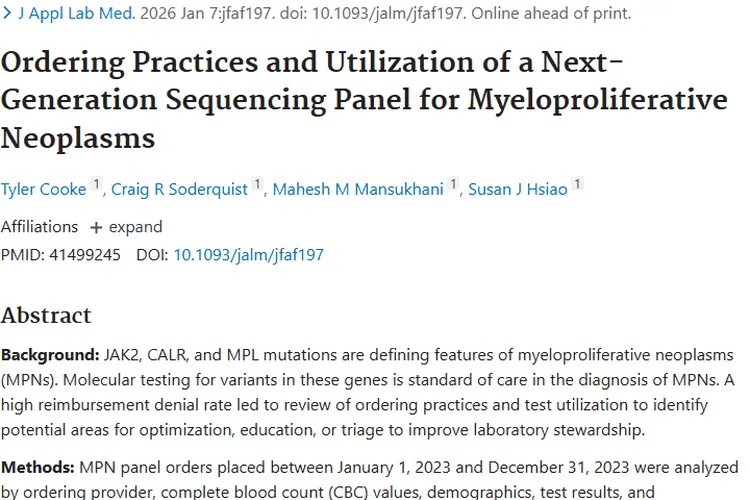Screen dimensions: 750x500
Task: Open author Susan J Hsiao's link
Action: 519,190
